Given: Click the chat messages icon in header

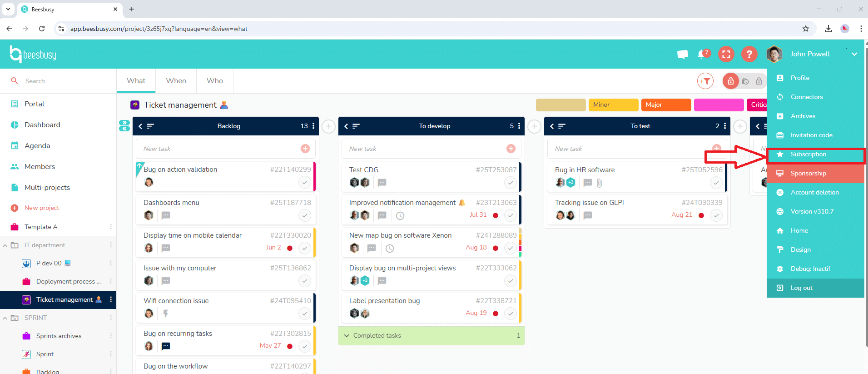Looking at the screenshot, I should (x=682, y=55).
